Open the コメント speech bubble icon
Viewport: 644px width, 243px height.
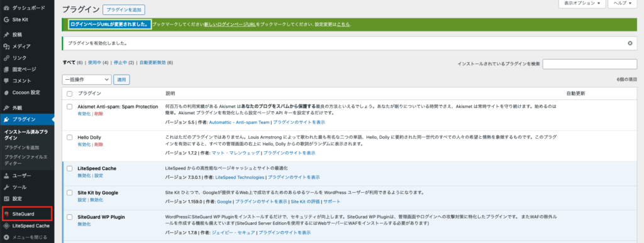click(6, 81)
